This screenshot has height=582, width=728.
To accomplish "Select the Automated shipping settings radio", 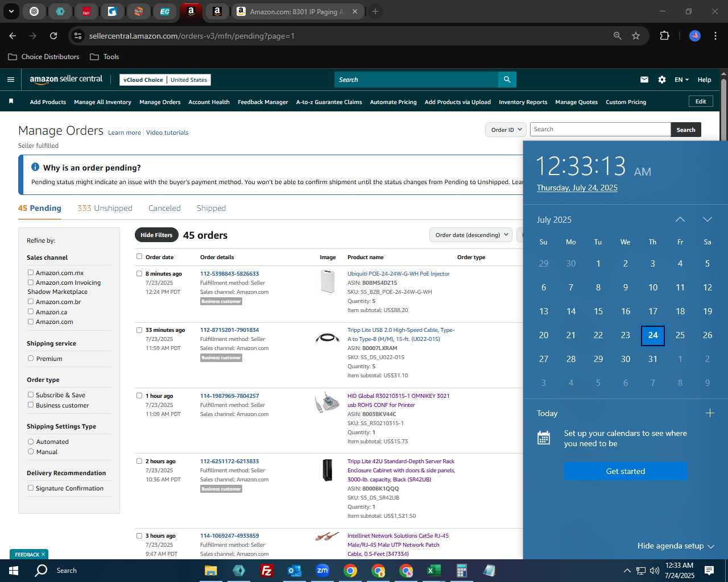I will (31, 442).
